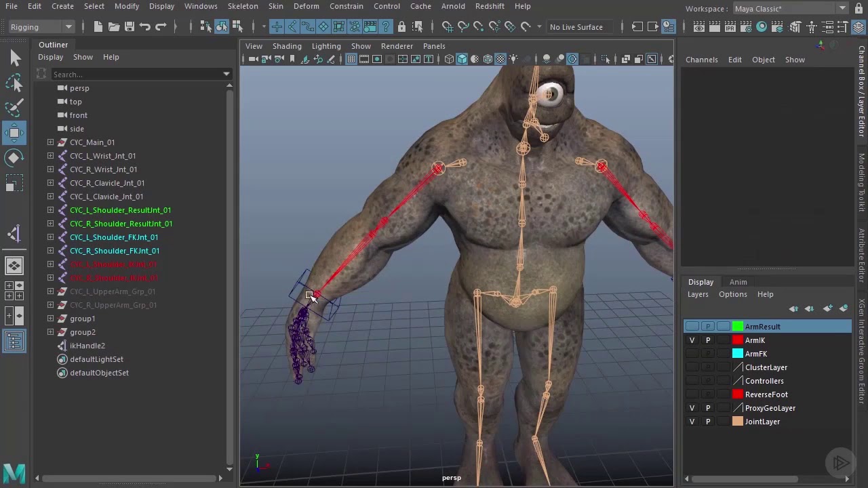Expand CYC_L_Shoulder_ResultJnt_01 node
The image size is (868, 488).
click(50, 210)
